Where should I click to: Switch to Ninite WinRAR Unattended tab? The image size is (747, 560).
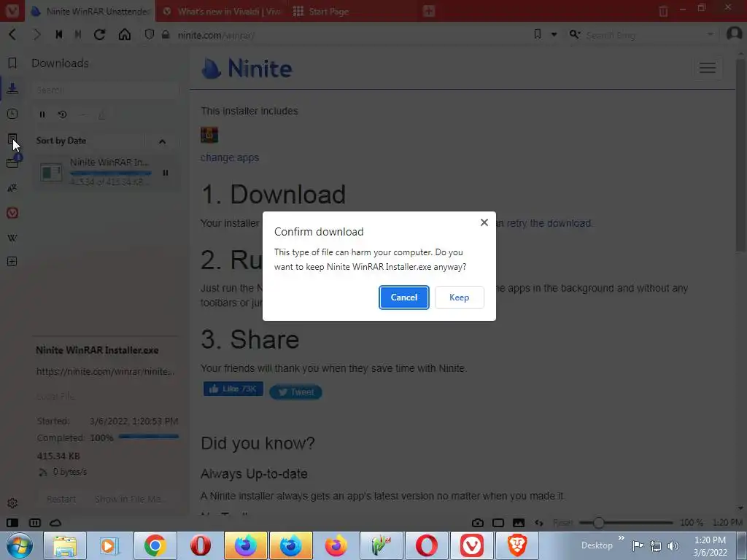(90, 12)
